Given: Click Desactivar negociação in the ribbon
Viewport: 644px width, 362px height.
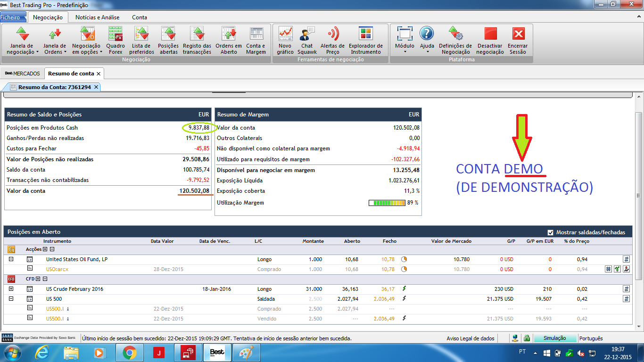Looking at the screenshot, I should pos(490,41).
